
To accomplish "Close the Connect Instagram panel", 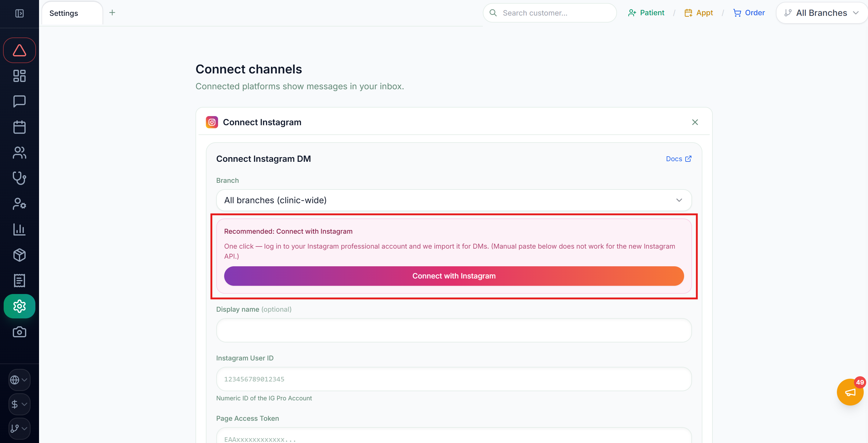I will coord(694,122).
